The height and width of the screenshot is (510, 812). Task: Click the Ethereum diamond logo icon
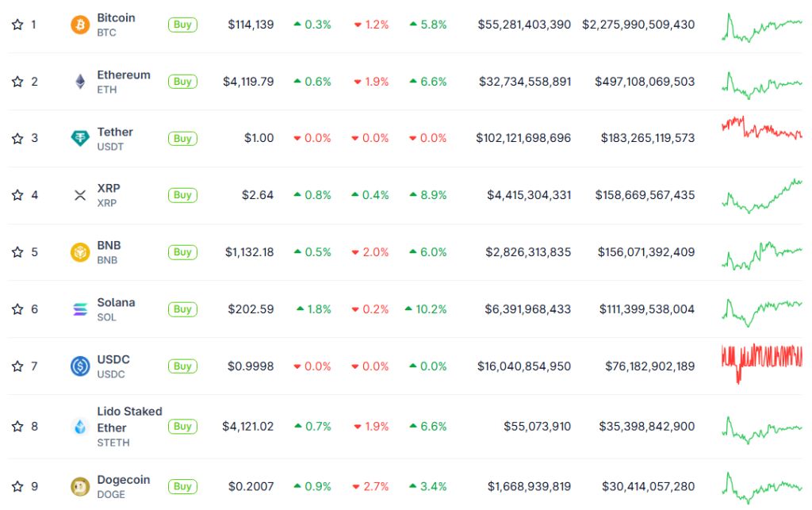80,82
